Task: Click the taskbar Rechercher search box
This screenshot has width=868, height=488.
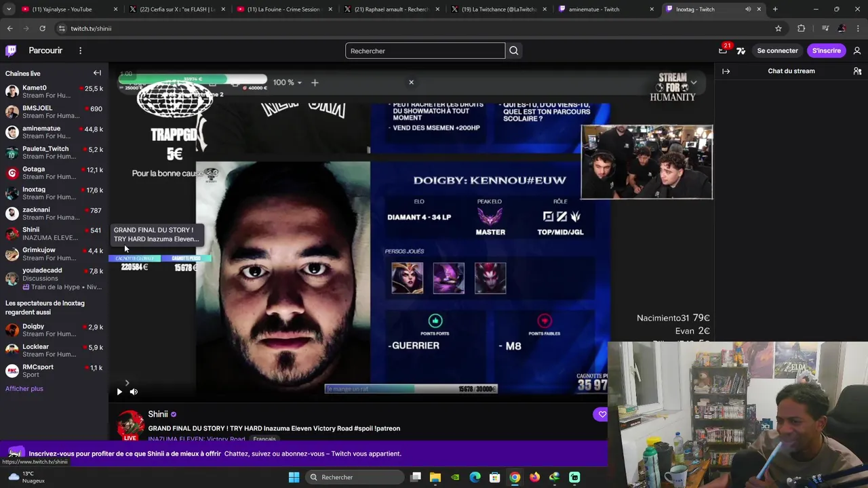Action: 354,477
